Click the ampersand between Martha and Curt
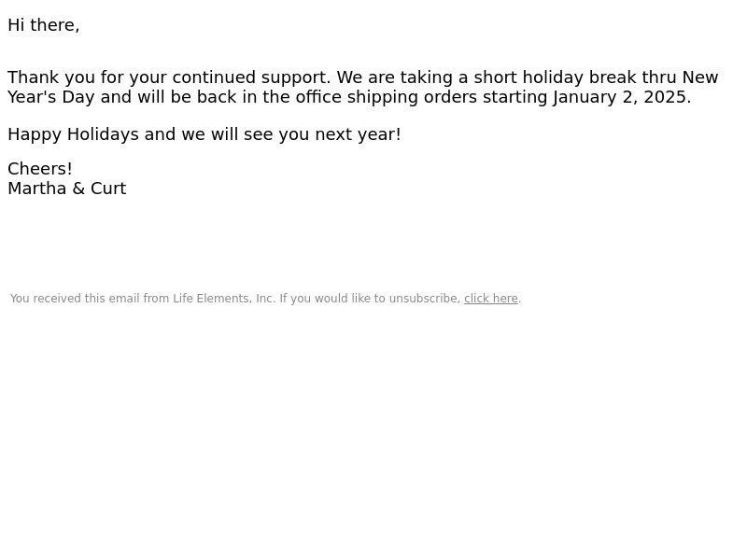 click(x=78, y=189)
